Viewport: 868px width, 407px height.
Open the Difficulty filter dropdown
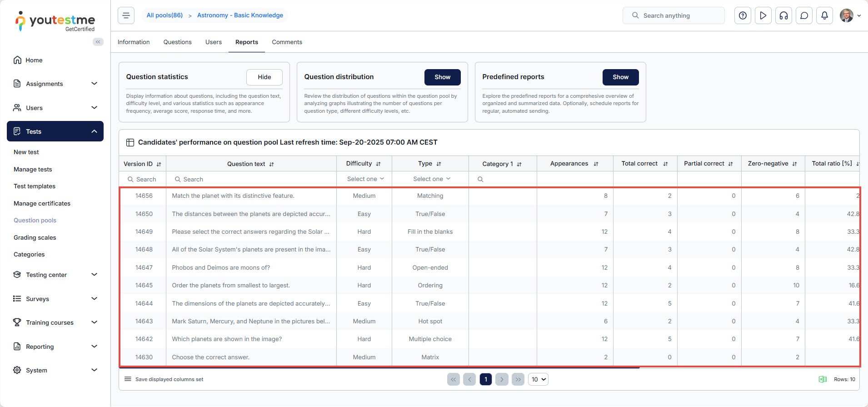coord(365,179)
